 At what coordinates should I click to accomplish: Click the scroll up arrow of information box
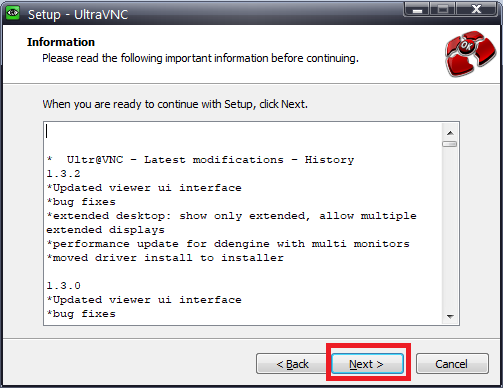pyautogui.click(x=450, y=133)
